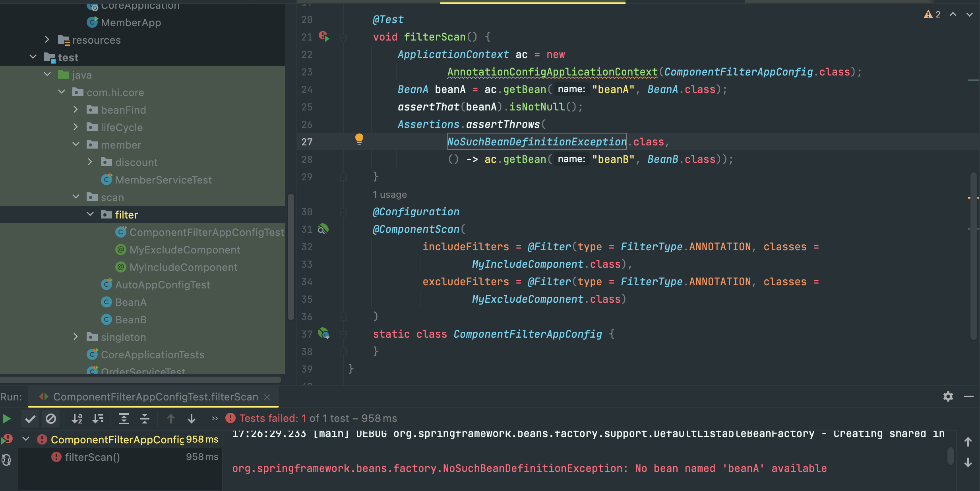Viewport: 980px width, 491px height.
Task: Click line number 27 in gutter
Action: pyautogui.click(x=307, y=142)
